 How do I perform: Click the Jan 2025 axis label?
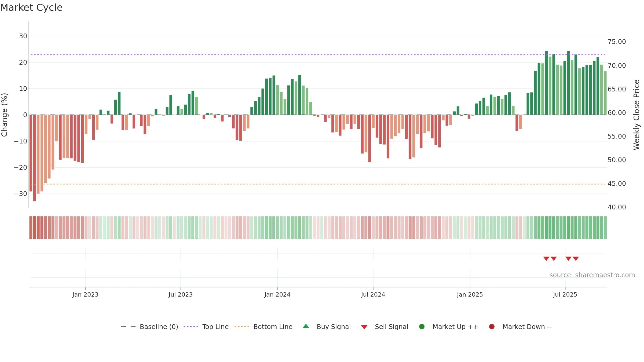(x=470, y=294)
